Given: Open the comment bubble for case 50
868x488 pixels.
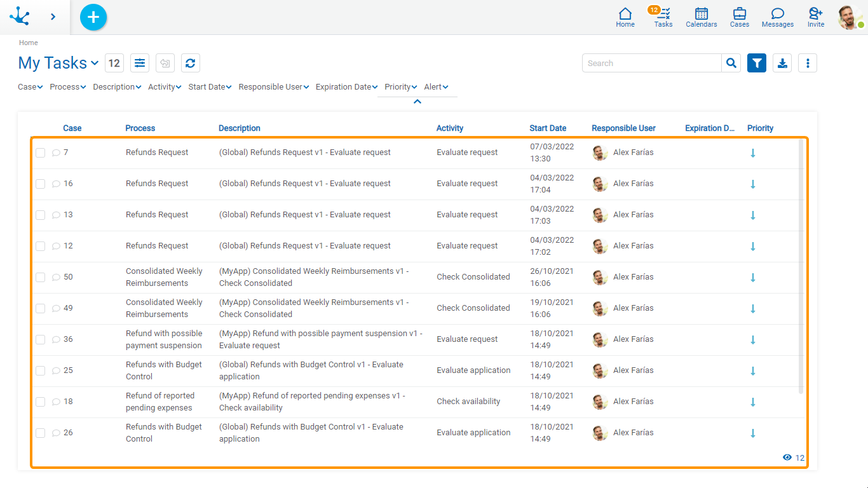Looking at the screenshot, I should click(x=56, y=277).
